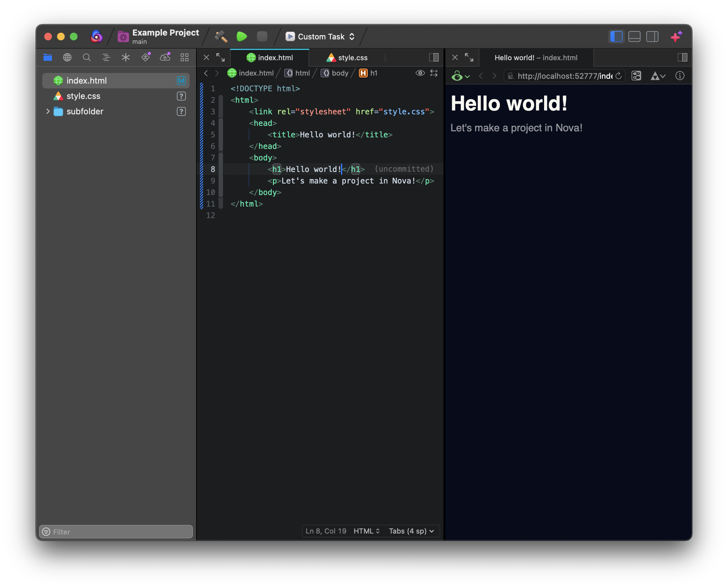The height and width of the screenshot is (588, 728).
Task: Click the preview info icon
Action: (x=680, y=76)
